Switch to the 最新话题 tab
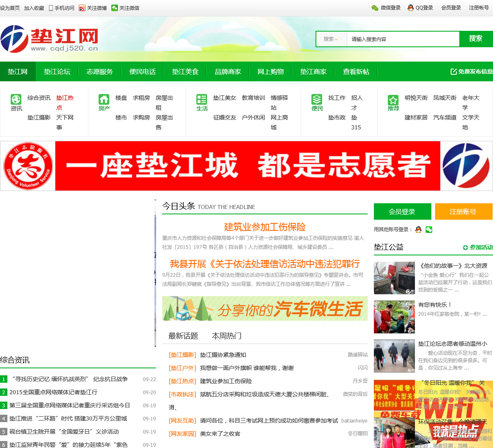The image size is (493, 448). [x=183, y=336]
